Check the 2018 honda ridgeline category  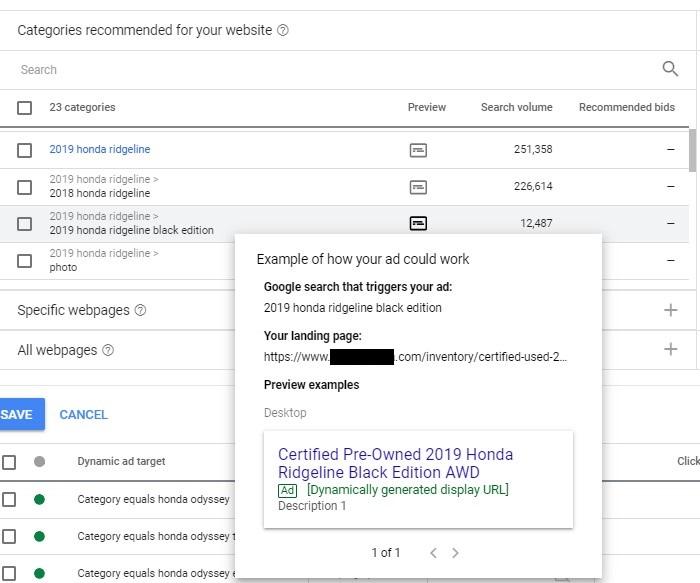[x=25, y=187]
